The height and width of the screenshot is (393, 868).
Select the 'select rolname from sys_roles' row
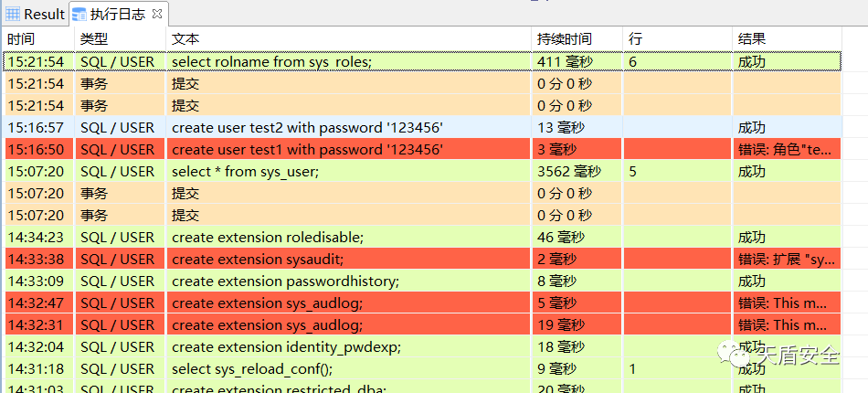(271, 62)
